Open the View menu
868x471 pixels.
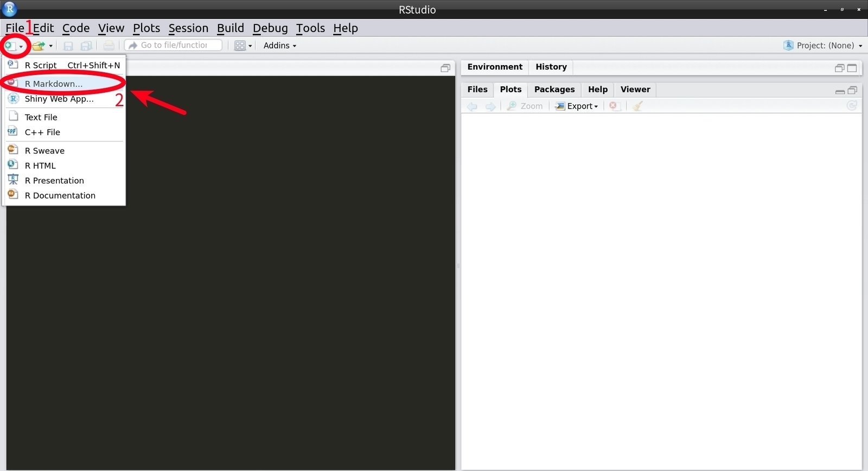(x=111, y=28)
